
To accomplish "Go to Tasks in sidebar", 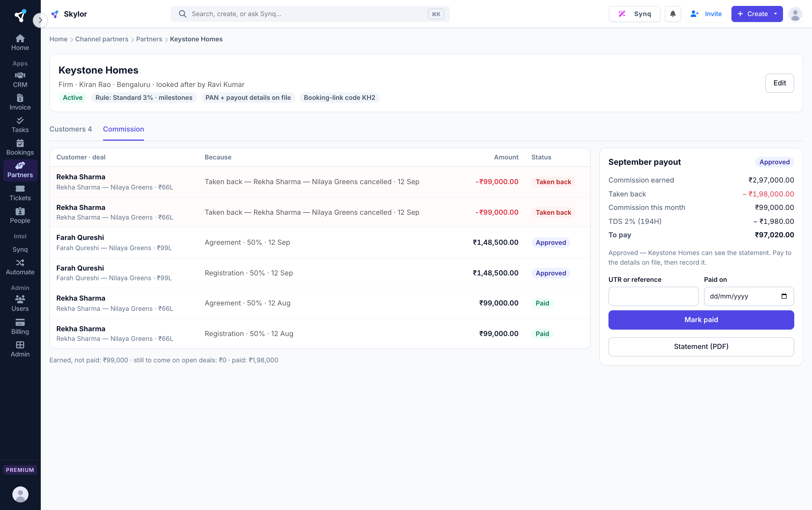I will point(20,125).
